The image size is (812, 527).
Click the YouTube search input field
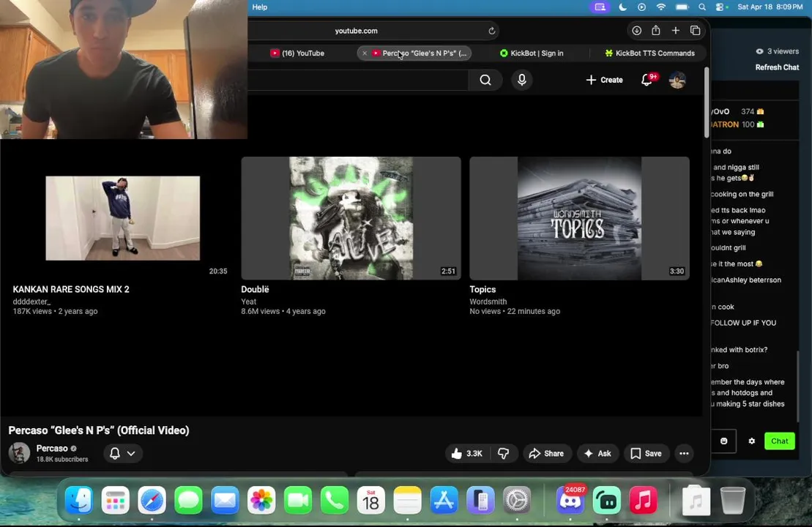[x=358, y=80]
